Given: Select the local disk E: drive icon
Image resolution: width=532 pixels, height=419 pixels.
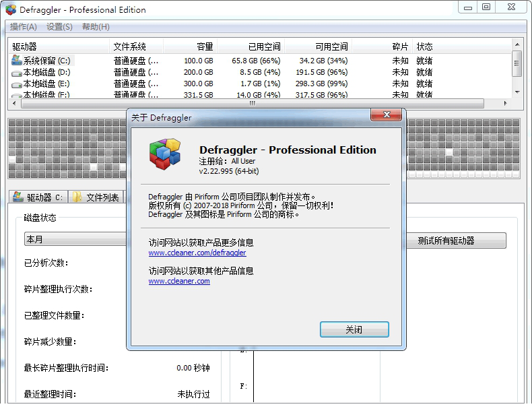Looking at the screenshot, I should click(x=16, y=84).
